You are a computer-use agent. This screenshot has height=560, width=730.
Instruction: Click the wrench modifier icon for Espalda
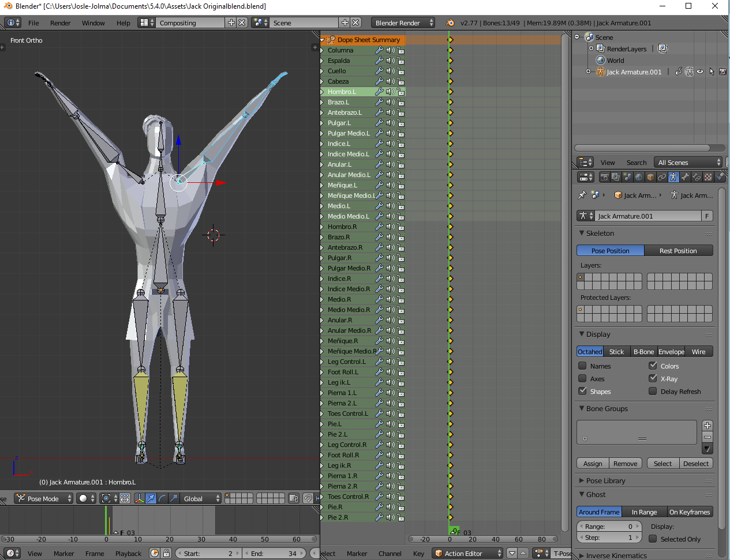[x=379, y=61]
